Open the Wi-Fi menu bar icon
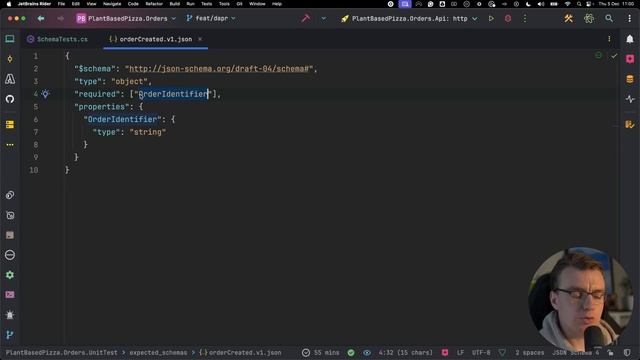The height and width of the screenshot is (360, 640). click(x=567, y=4)
